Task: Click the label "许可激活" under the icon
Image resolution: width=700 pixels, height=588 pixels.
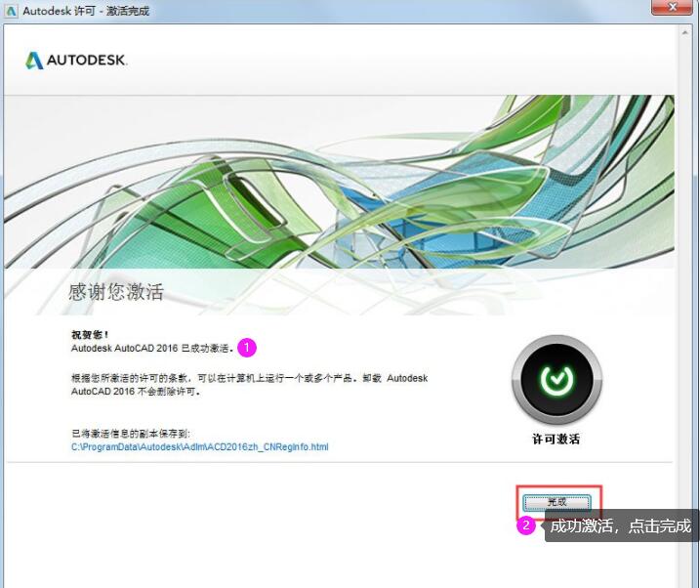Action: 556,439
